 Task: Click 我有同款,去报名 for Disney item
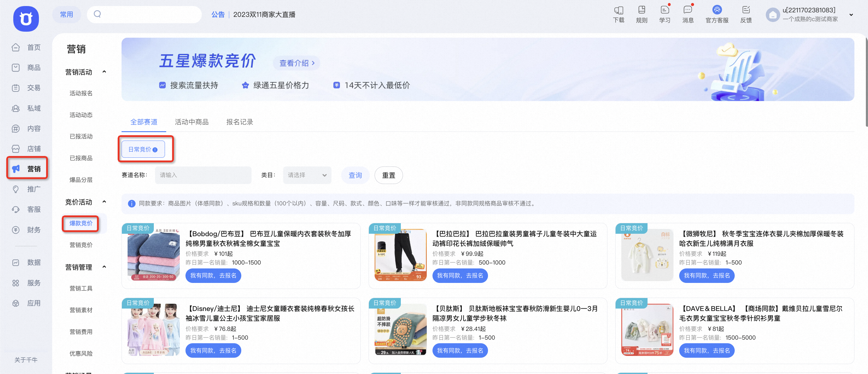[x=213, y=351]
